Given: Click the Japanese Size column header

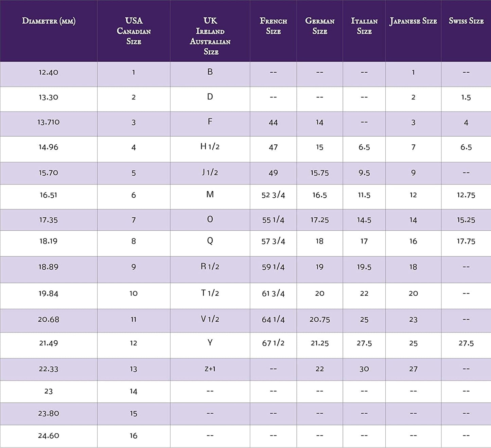Looking at the screenshot, I should click(x=413, y=21).
